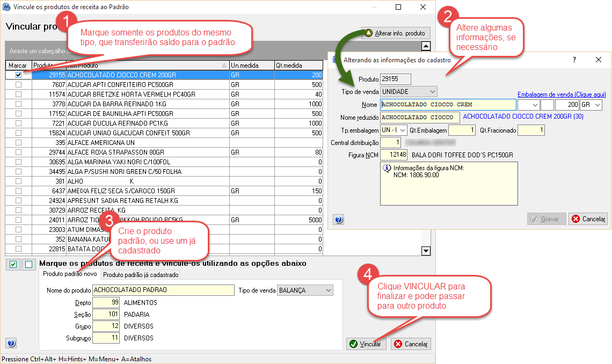
Task: Click Nome field ACHOCOLATADO CIOCCO CREM
Action: click(448, 105)
